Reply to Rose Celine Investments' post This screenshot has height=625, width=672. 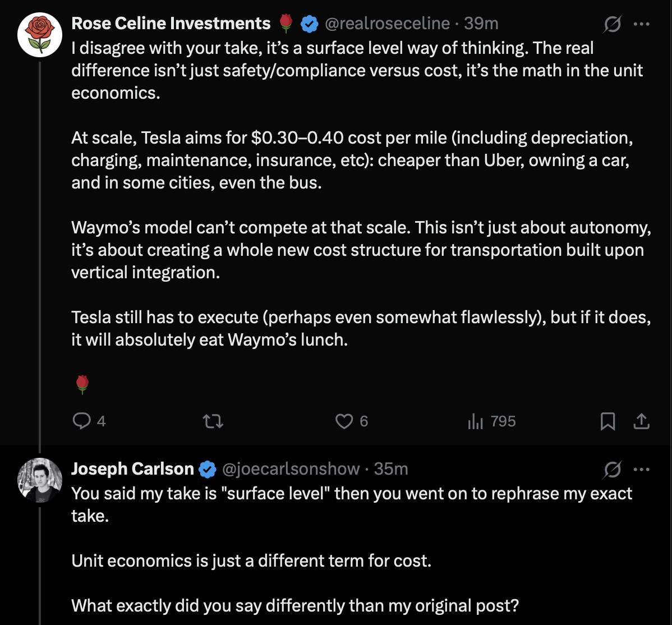pos(82,421)
